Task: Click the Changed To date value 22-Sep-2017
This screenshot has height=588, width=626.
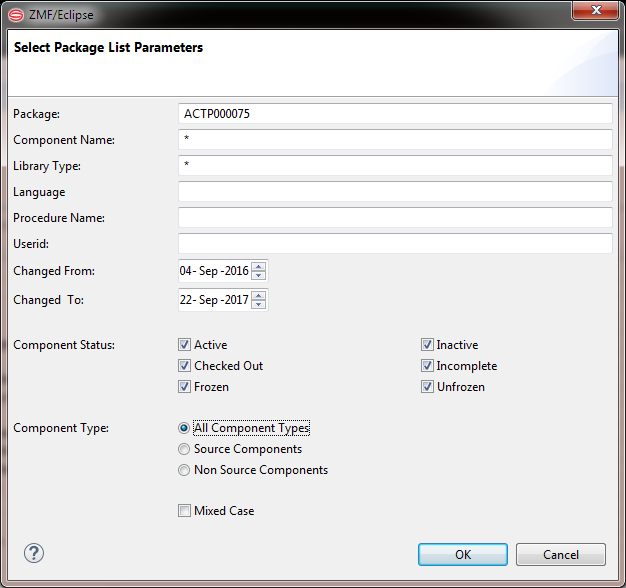Action: coord(214,300)
